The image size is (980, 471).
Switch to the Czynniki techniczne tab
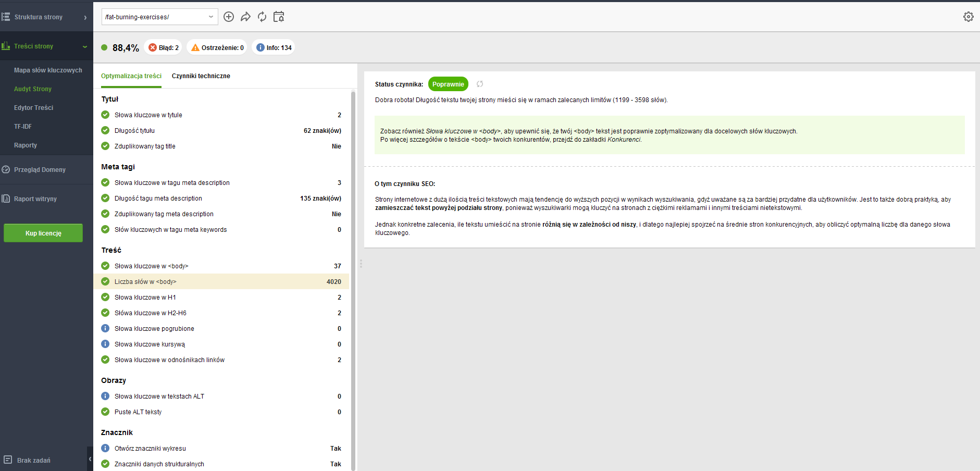201,76
